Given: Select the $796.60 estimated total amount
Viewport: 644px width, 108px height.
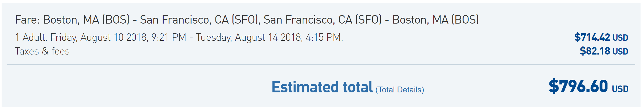Looking at the screenshot, I should point(578,86).
